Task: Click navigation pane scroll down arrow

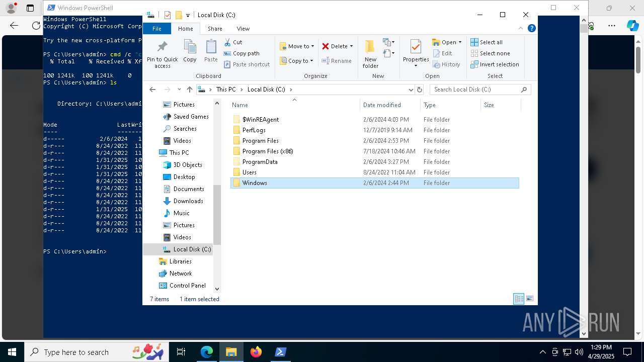Action: tap(217, 289)
